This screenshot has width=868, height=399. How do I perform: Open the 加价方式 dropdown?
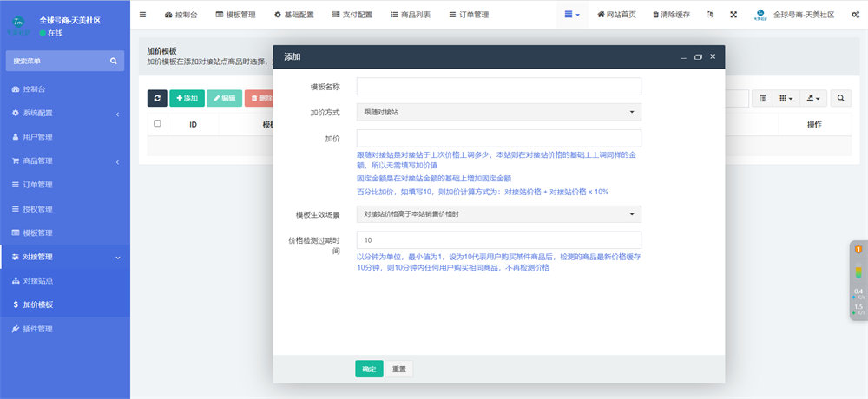(x=498, y=112)
